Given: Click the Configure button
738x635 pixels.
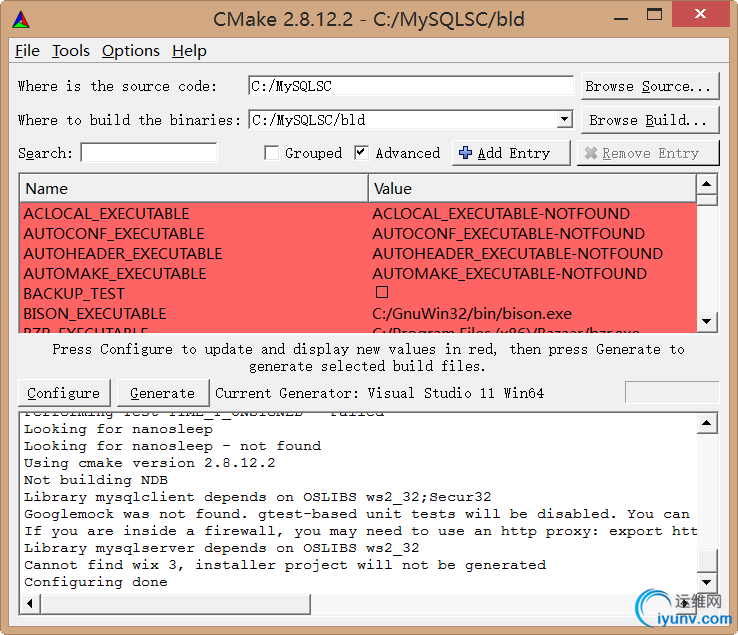Looking at the screenshot, I should [64, 393].
